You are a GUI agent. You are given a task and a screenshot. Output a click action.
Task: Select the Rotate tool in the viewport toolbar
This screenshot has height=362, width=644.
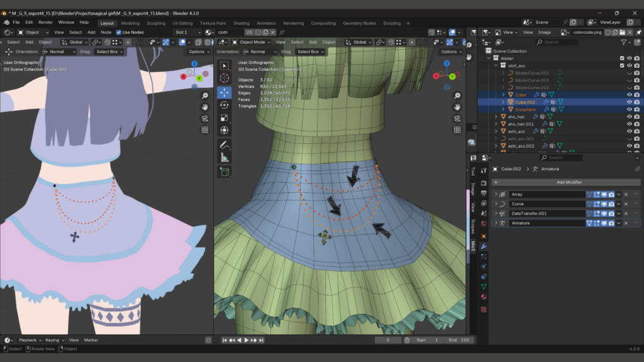pos(225,104)
